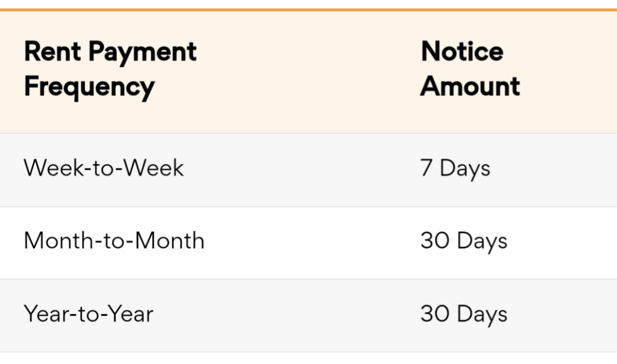Image resolution: width=617 pixels, height=364 pixels.
Task: Select the Year-to-Year cell
Action: tap(89, 313)
